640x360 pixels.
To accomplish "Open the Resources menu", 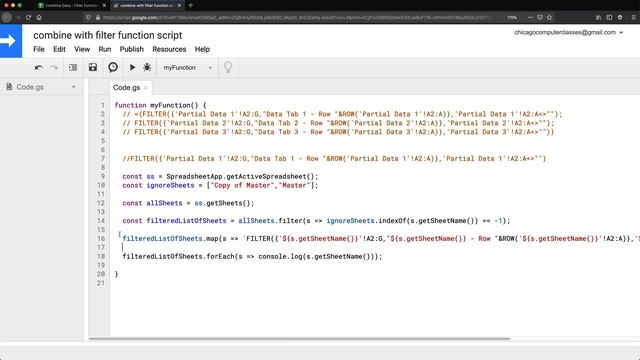I will [169, 49].
